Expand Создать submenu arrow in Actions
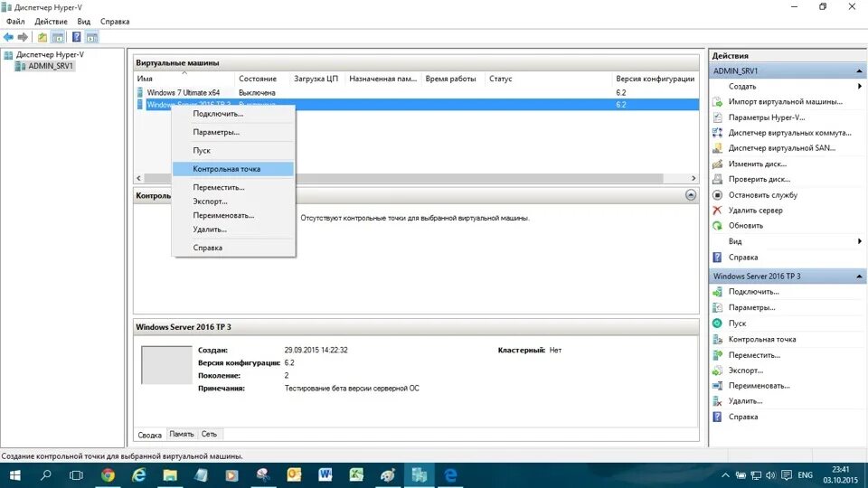This screenshot has height=488, width=868. click(860, 87)
